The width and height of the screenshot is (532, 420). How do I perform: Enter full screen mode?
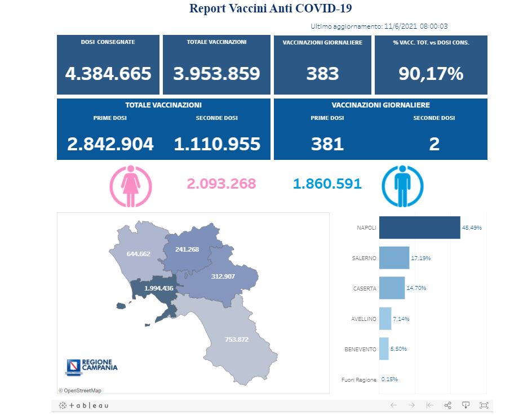pos(484,405)
